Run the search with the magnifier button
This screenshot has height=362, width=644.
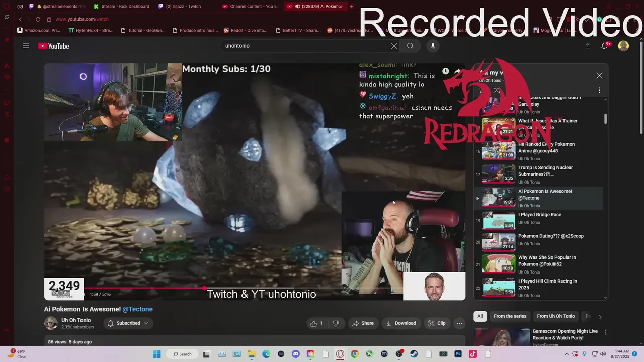(410, 46)
